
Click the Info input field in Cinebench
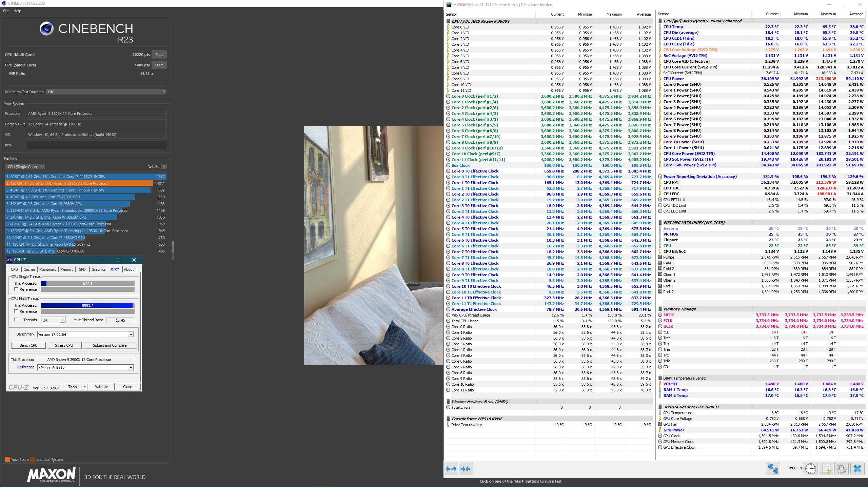[97, 145]
